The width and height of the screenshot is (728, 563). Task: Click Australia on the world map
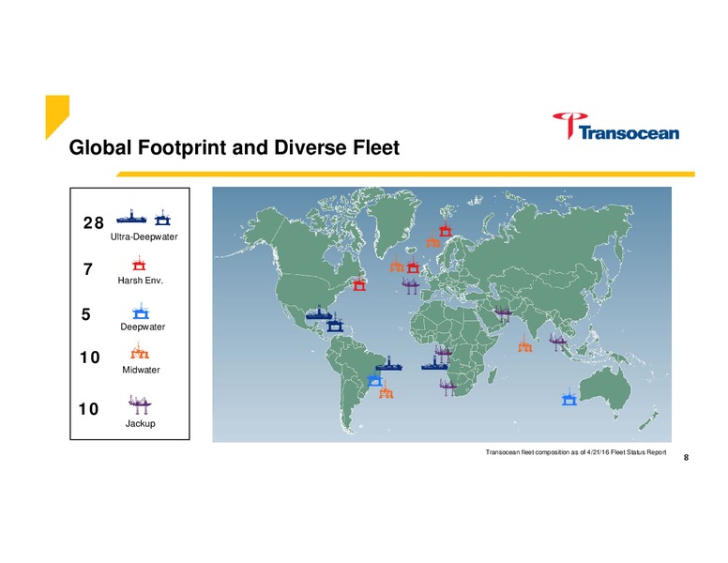[606, 388]
